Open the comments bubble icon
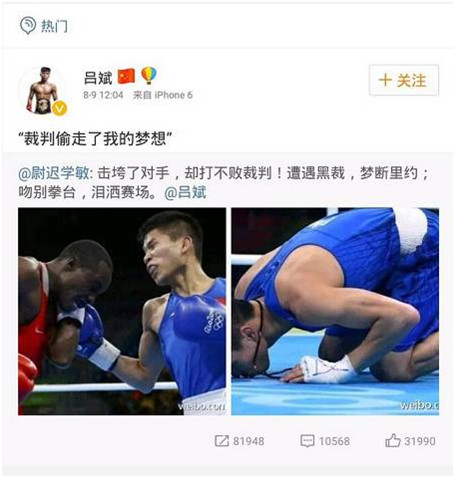This screenshot has width=455, height=478. pyautogui.click(x=307, y=441)
